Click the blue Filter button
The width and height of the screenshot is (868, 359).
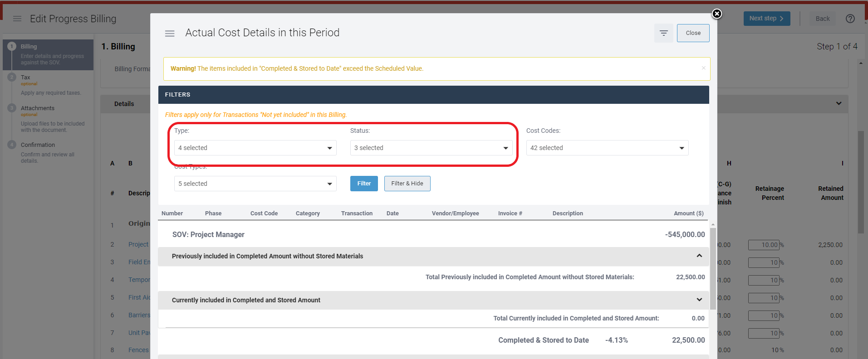(x=364, y=184)
